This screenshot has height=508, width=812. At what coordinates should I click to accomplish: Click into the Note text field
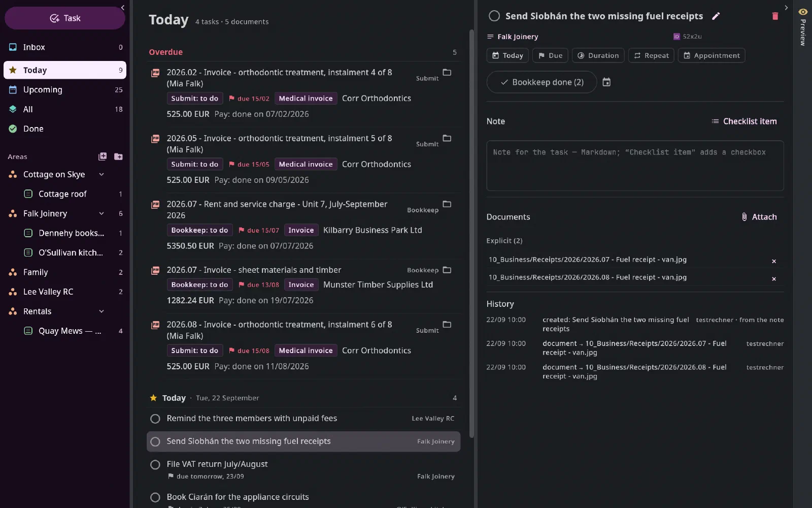click(x=635, y=166)
